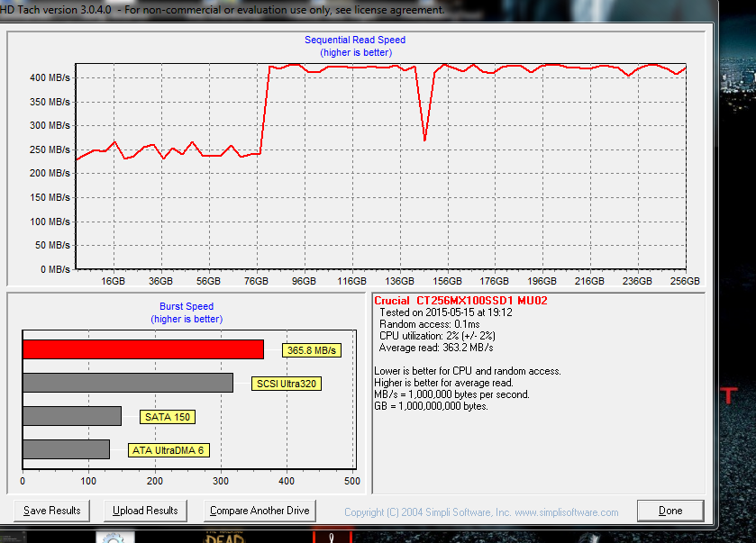756x543 pixels.
Task: Click the burst chart 300 axis label
Action: (x=221, y=481)
